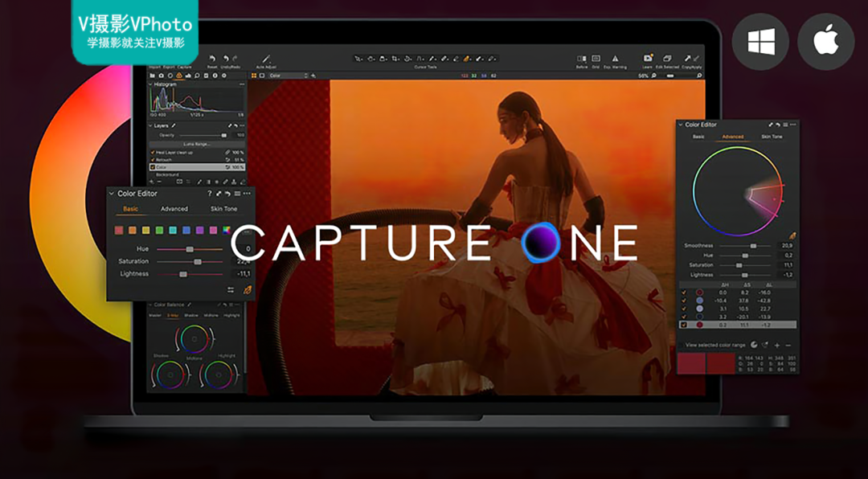Open the Color layer selector dropdown

point(288,76)
